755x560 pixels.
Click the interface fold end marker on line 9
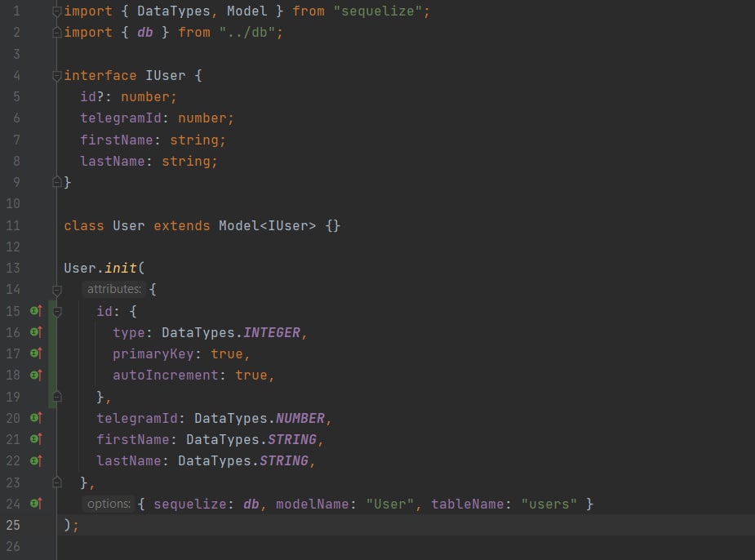[x=57, y=182]
